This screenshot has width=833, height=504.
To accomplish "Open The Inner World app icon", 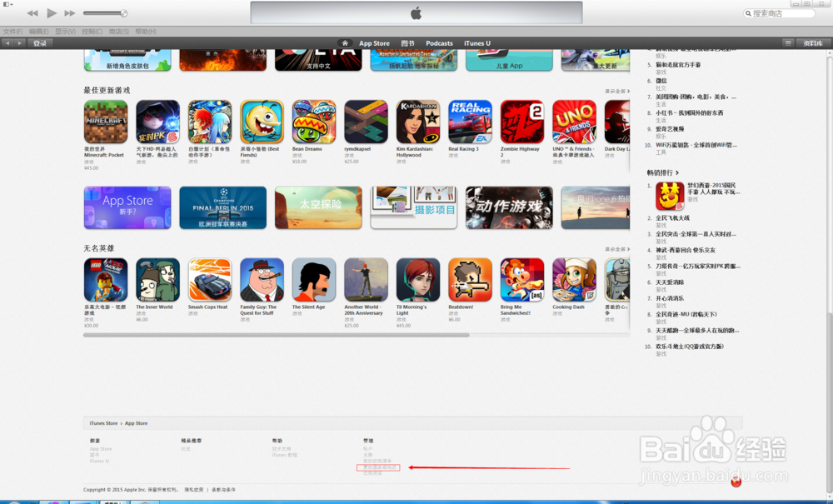I will 157,280.
